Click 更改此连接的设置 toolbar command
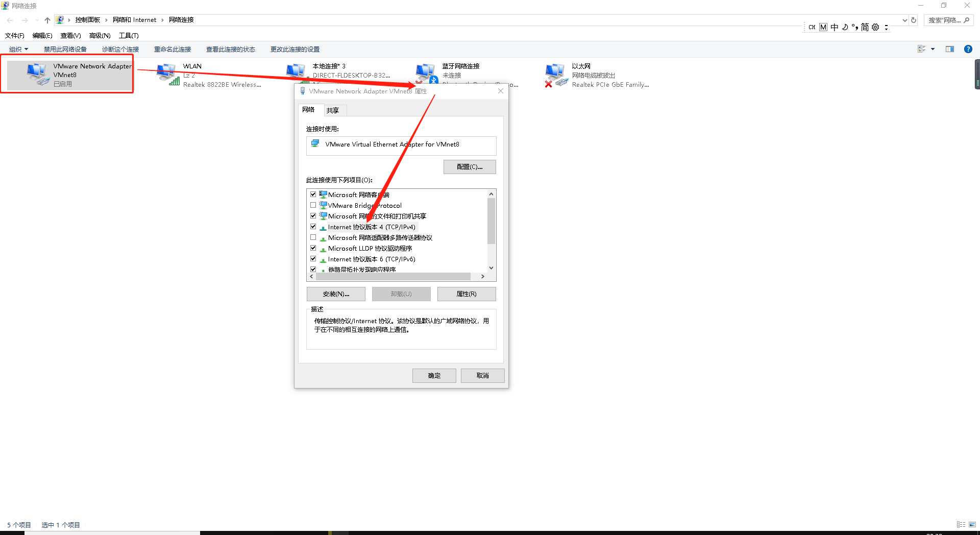 295,50
